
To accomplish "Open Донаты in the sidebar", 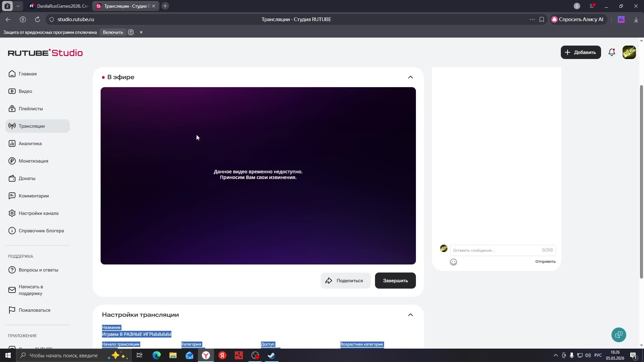I will click(x=27, y=178).
